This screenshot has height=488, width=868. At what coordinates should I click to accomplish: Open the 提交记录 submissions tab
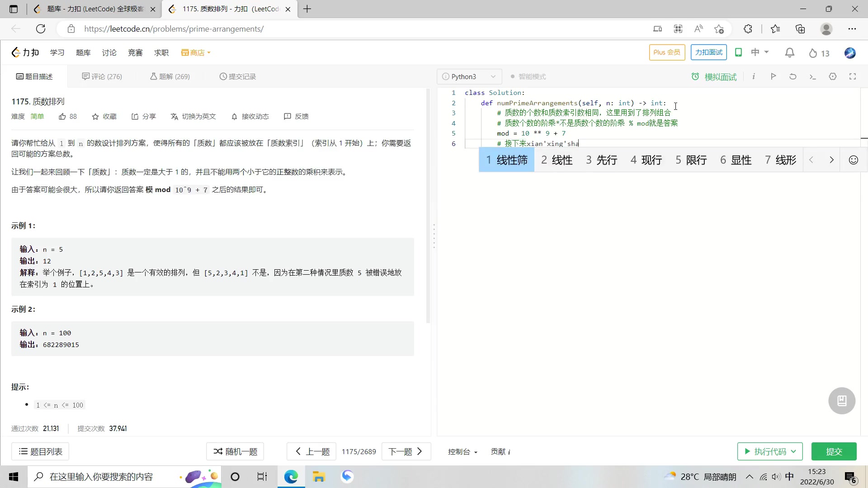(x=238, y=77)
